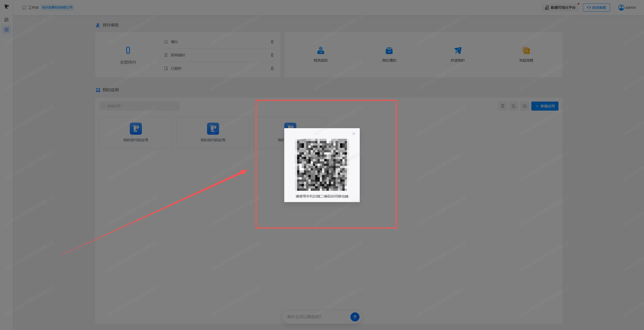Open the 发起流程 shortcut icon

click(x=526, y=51)
